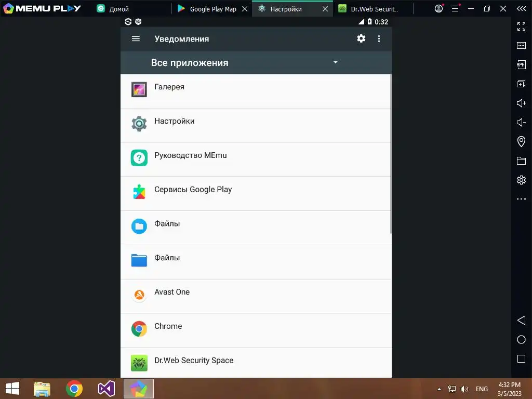Image resolution: width=532 pixels, height=399 pixels.
Task: Open the Windows volume tray icon
Action: (464, 389)
